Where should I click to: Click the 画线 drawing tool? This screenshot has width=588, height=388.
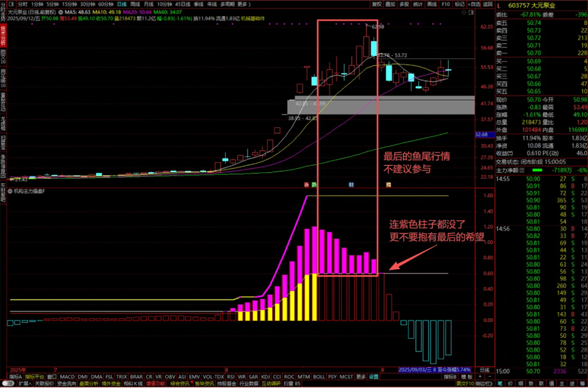pyautogui.click(x=432, y=4)
